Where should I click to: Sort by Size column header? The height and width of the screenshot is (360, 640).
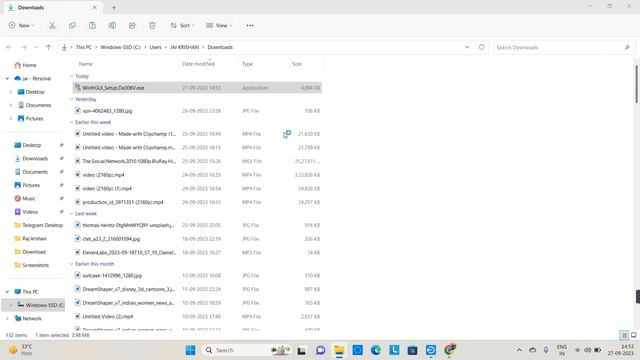tap(297, 64)
